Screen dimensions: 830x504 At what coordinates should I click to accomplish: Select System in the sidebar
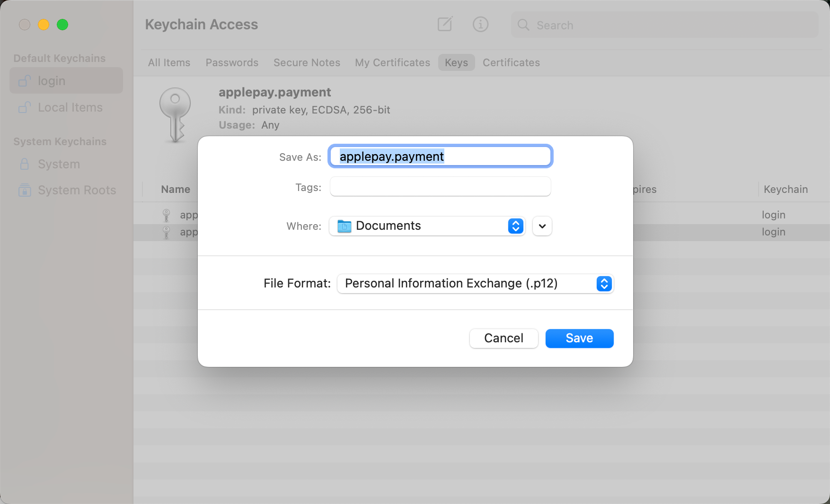pyautogui.click(x=66, y=164)
